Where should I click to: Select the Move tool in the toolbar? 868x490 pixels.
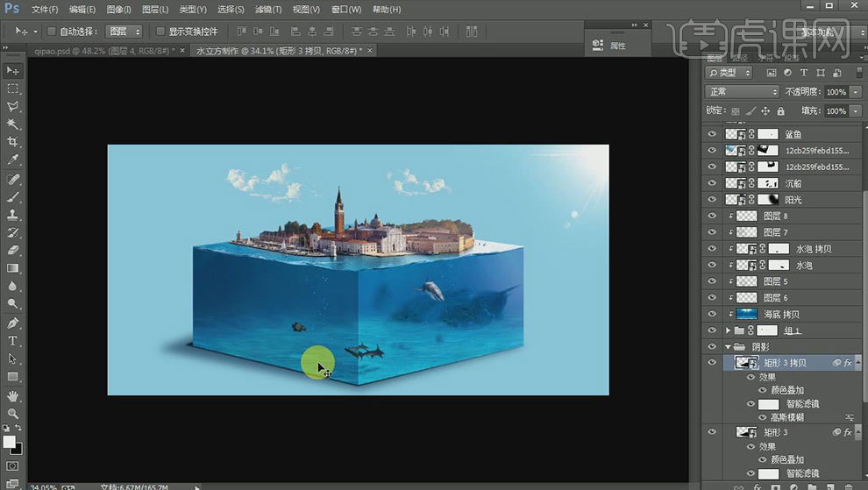pyautogui.click(x=13, y=70)
